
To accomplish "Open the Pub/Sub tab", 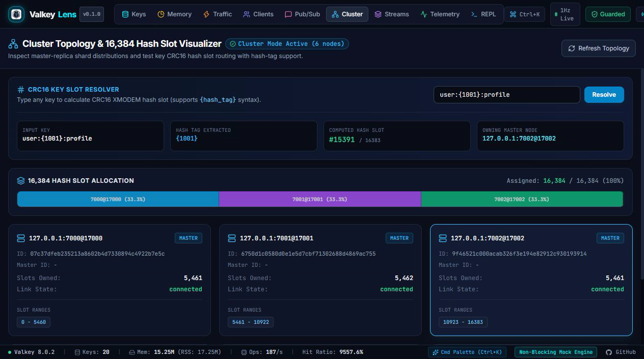I will point(302,14).
